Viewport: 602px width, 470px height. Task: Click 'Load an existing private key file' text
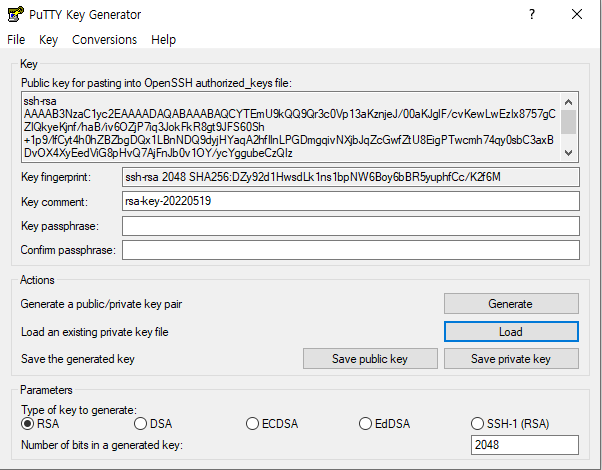94,332
